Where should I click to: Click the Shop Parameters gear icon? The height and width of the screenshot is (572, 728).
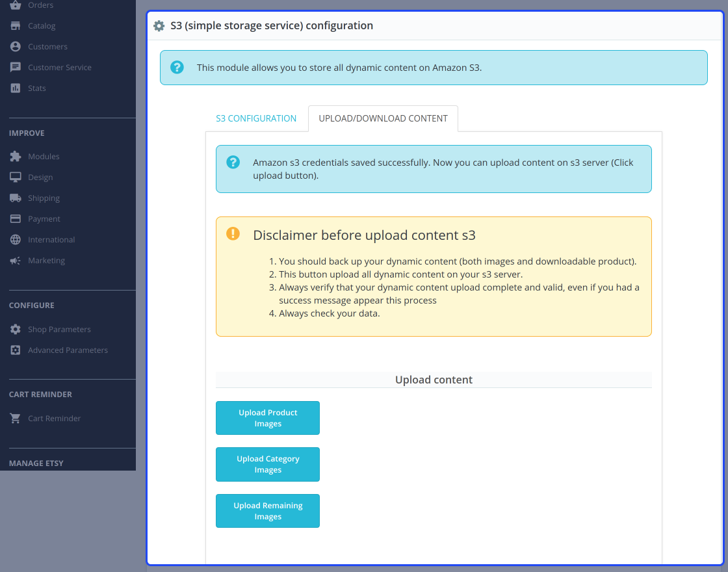click(16, 329)
